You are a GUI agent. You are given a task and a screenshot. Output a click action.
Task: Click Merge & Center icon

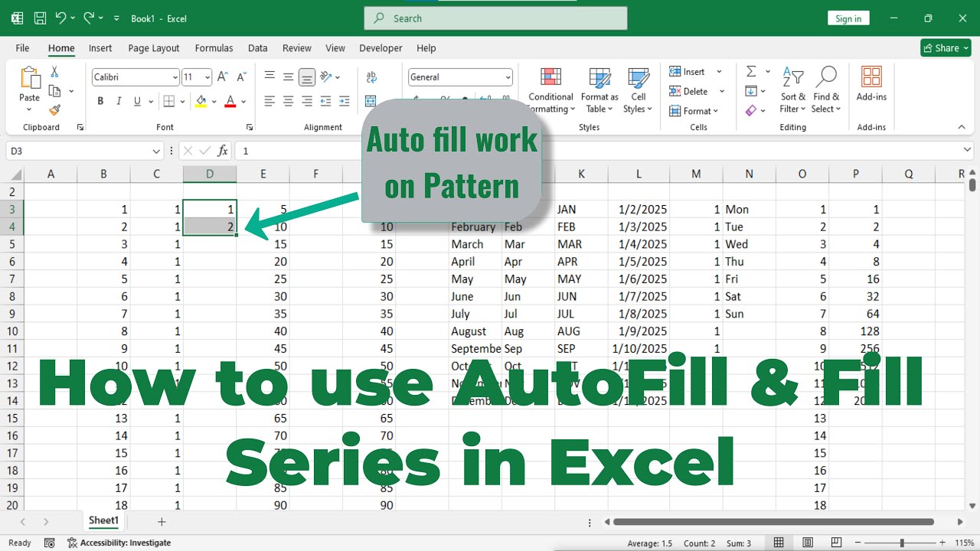[x=371, y=101]
